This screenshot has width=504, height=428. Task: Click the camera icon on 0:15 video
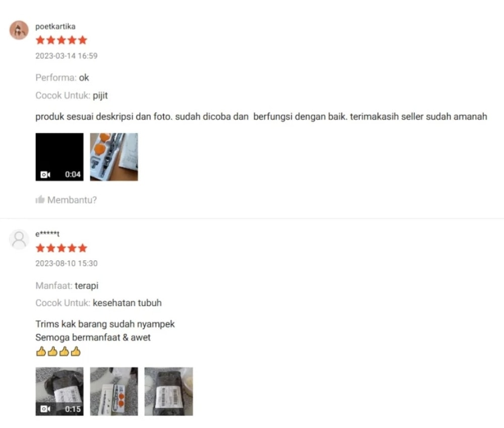(45, 409)
